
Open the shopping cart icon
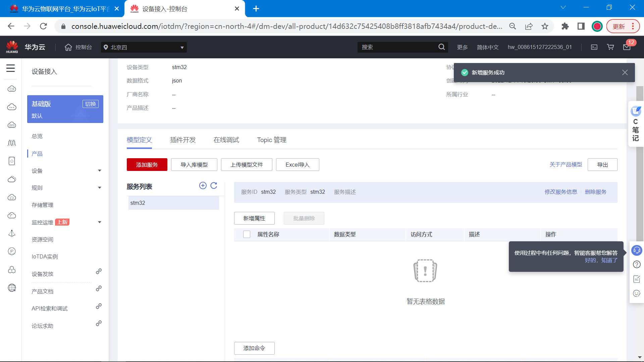coord(610,47)
